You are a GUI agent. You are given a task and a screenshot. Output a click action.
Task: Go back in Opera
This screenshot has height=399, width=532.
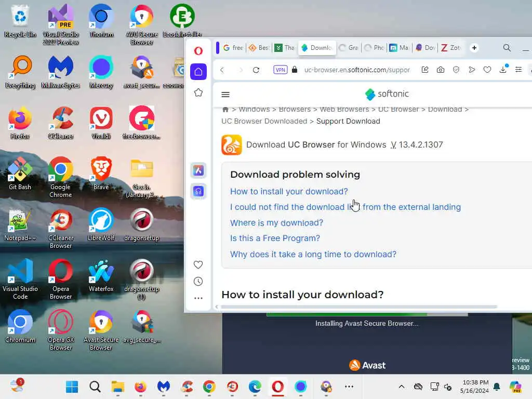click(222, 70)
